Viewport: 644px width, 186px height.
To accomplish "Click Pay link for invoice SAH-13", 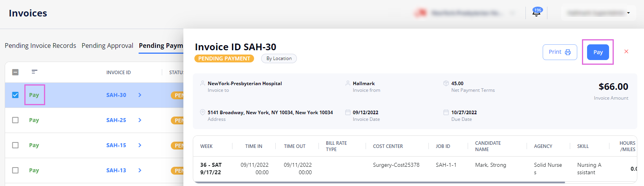I will click(34, 170).
